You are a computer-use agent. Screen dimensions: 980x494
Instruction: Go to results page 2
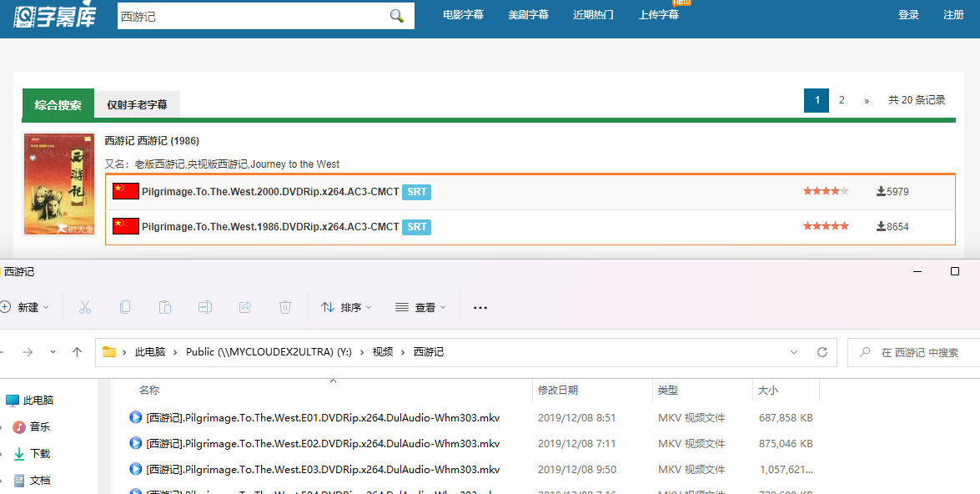coord(842,100)
